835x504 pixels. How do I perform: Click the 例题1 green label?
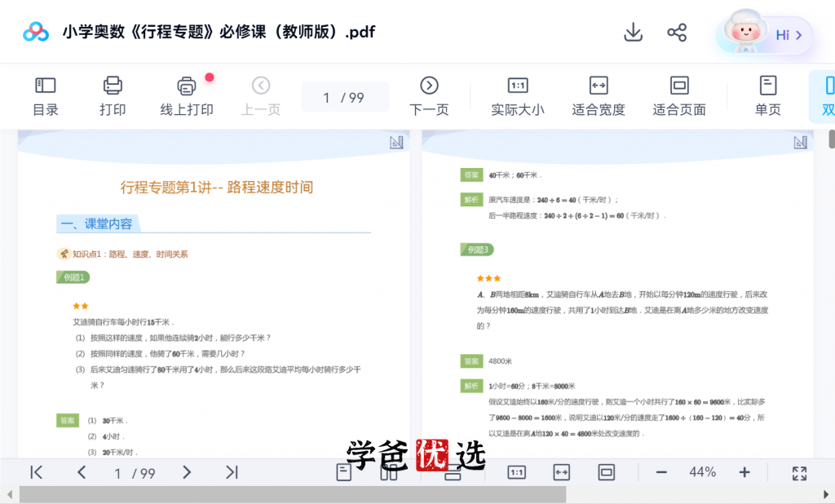click(73, 277)
